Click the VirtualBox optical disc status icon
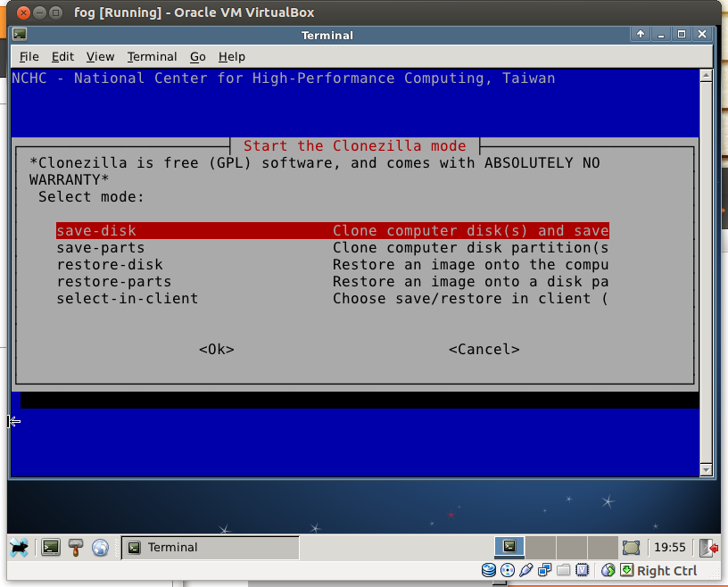The image size is (728, 587). coord(508,570)
